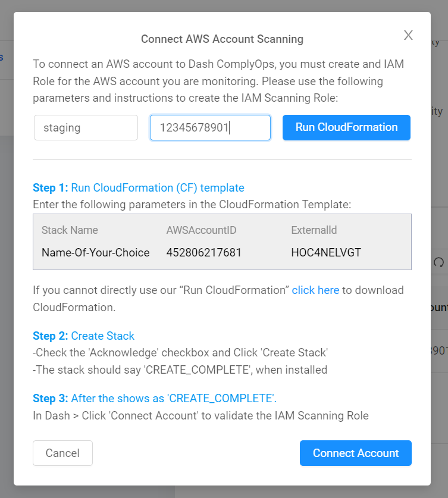The width and height of the screenshot is (448, 498).
Task: Click the 'Step 3' CREATE_COMPLETE heading
Action: (x=155, y=398)
